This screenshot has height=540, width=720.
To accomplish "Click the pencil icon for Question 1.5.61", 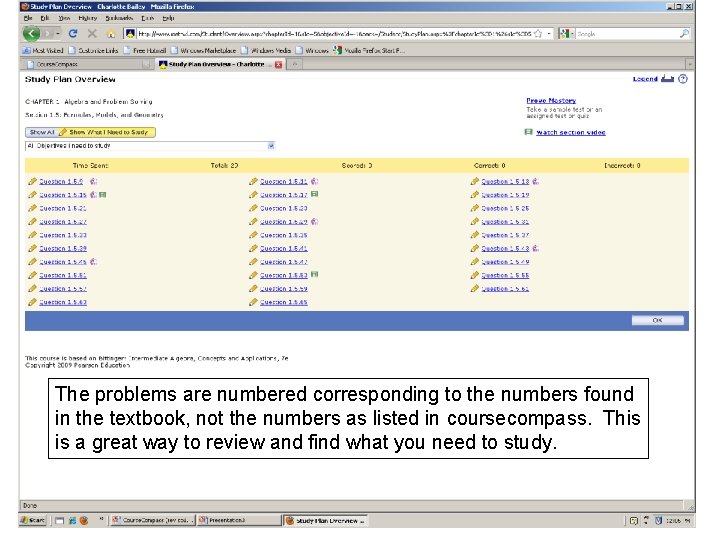I will coord(475,288).
